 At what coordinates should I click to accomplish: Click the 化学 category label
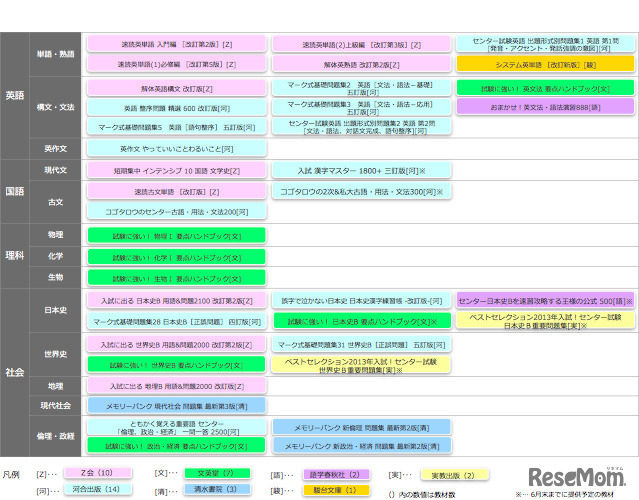coord(55,256)
